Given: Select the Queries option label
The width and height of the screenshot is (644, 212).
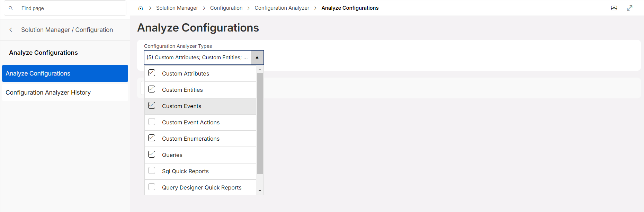Looking at the screenshot, I should 172,155.
